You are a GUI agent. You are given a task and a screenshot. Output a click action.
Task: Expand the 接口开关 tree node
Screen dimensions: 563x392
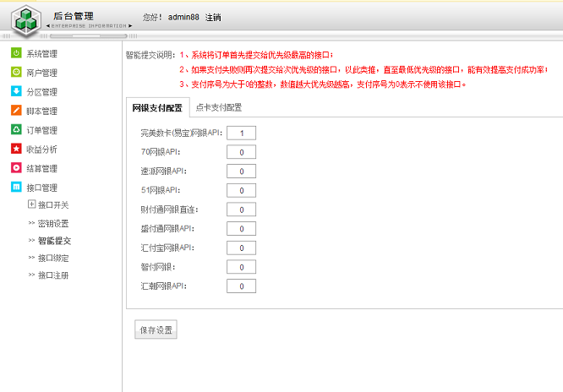[x=32, y=204]
